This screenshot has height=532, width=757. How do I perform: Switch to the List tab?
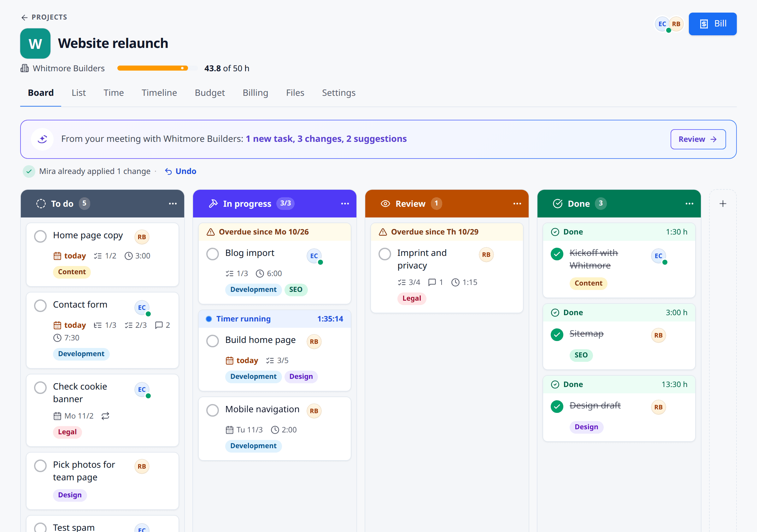tap(79, 93)
